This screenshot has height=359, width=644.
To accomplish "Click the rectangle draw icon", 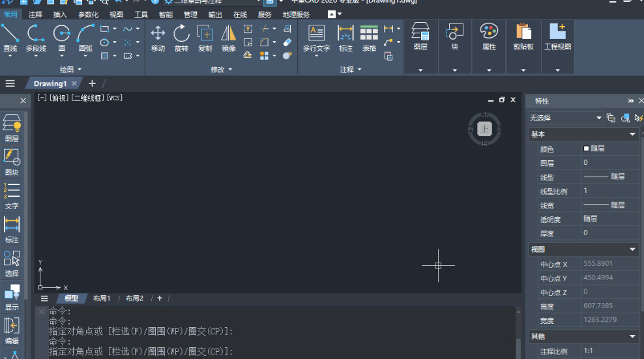I will 105,29.
